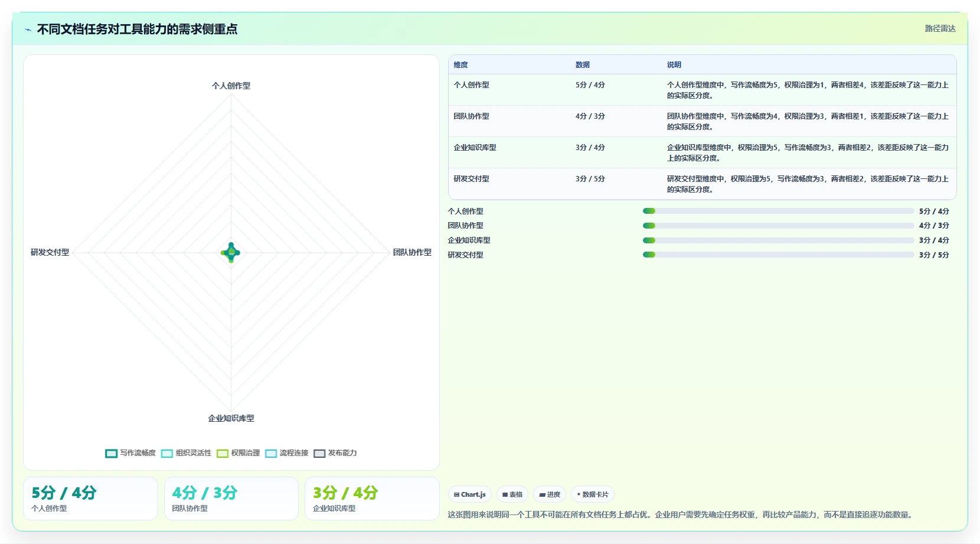The height and width of the screenshot is (544, 980).
Task: Click the 团队协作型 radar axis label
Action: pyautogui.click(x=412, y=252)
